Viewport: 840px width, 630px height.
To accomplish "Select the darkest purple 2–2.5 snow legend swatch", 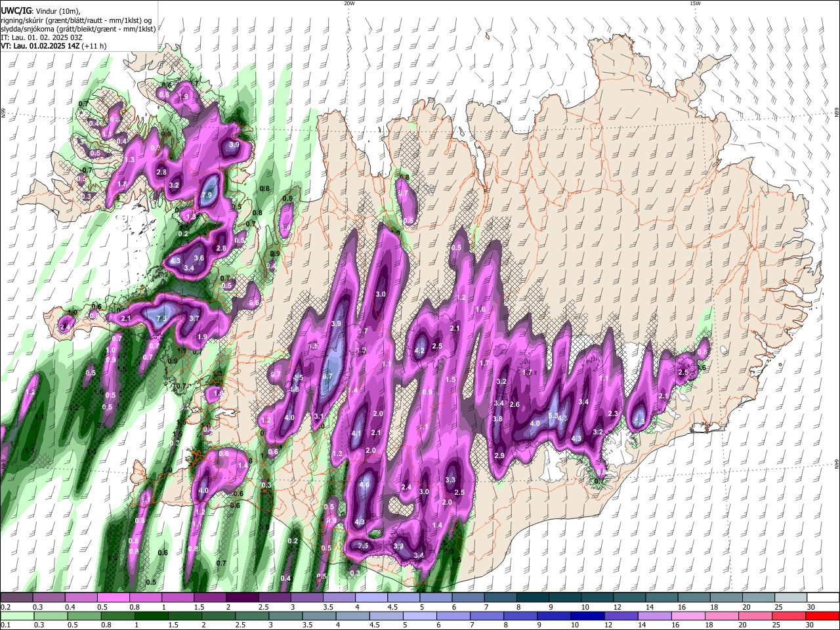I will pyautogui.click(x=241, y=597).
